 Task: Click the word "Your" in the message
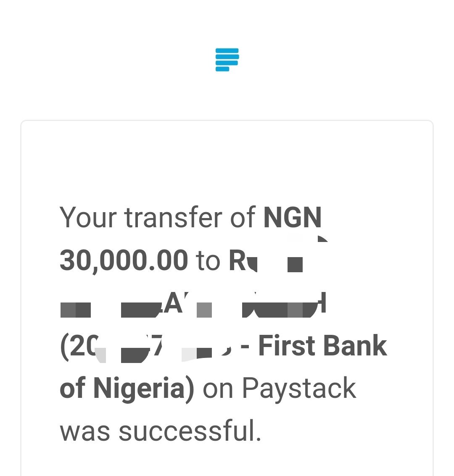click(88, 217)
